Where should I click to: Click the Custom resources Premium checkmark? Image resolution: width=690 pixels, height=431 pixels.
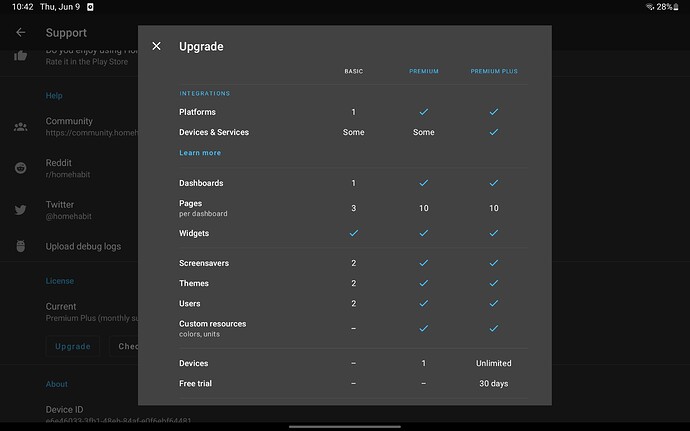[424, 328]
